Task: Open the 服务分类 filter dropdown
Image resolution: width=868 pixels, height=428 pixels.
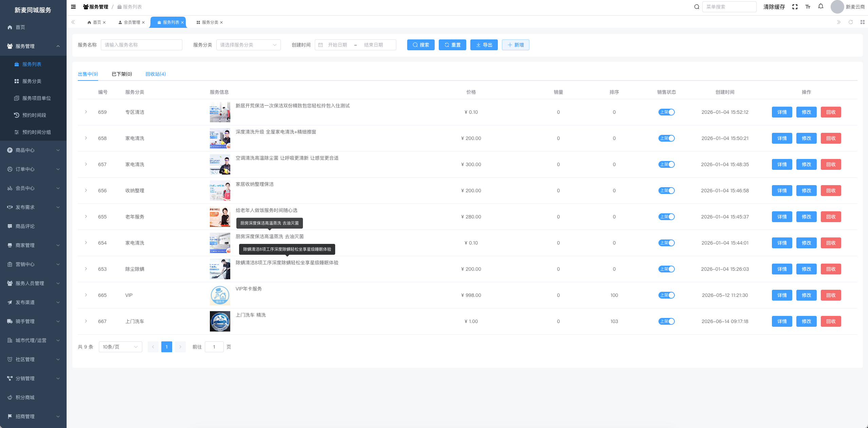Action: coord(248,45)
